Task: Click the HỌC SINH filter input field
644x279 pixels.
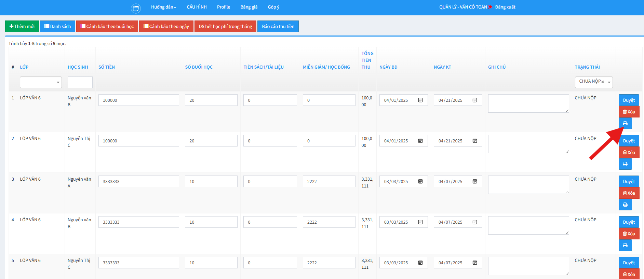Action: point(80,82)
